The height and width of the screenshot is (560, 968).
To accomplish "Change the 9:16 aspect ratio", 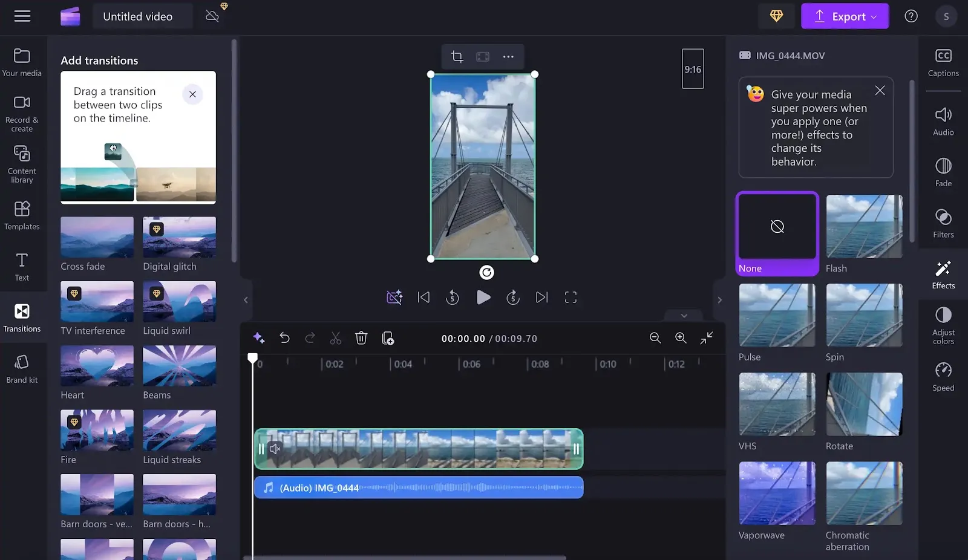I will [x=693, y=69].
